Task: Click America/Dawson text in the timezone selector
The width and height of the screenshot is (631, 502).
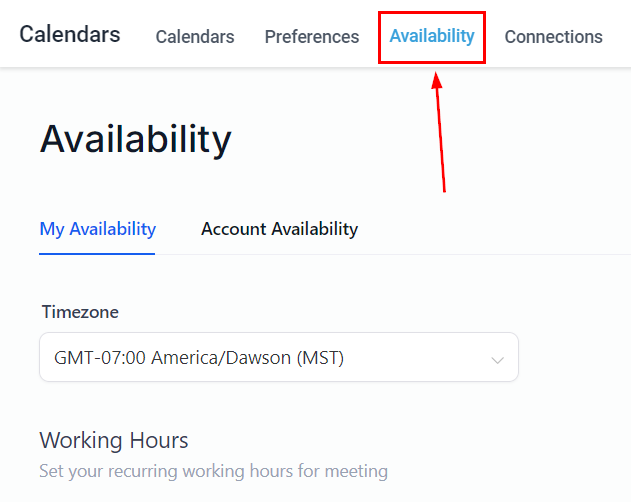Action: [x=221, y=357]
